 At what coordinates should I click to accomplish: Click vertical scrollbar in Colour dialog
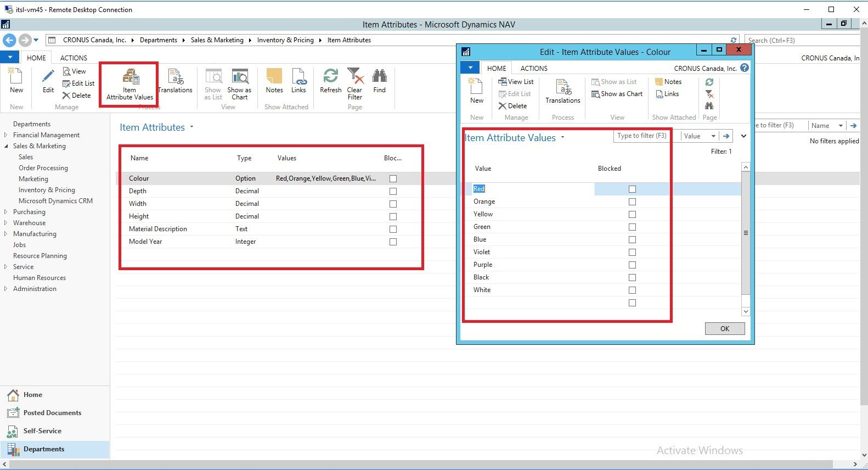pos(746,233)
